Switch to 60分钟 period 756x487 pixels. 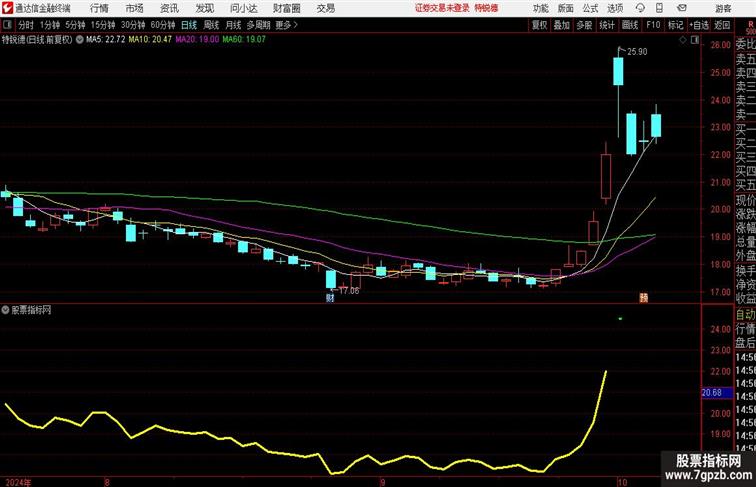(x=163, y=25)
